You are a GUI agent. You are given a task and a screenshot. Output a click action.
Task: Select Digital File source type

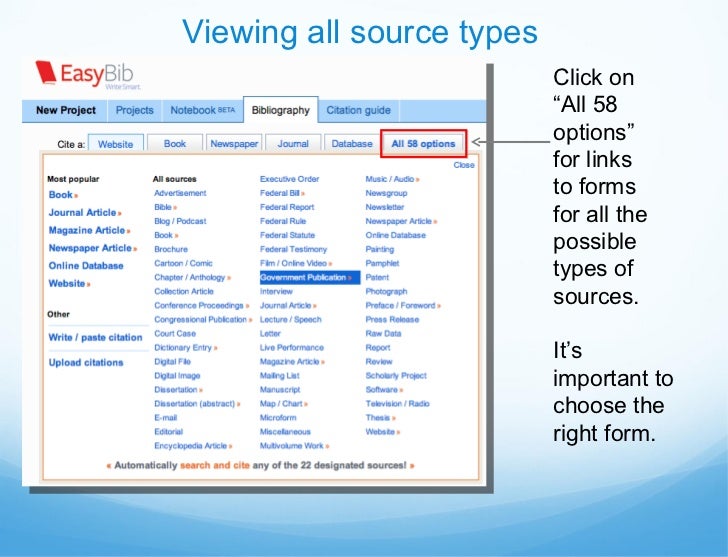coord(172,362)
